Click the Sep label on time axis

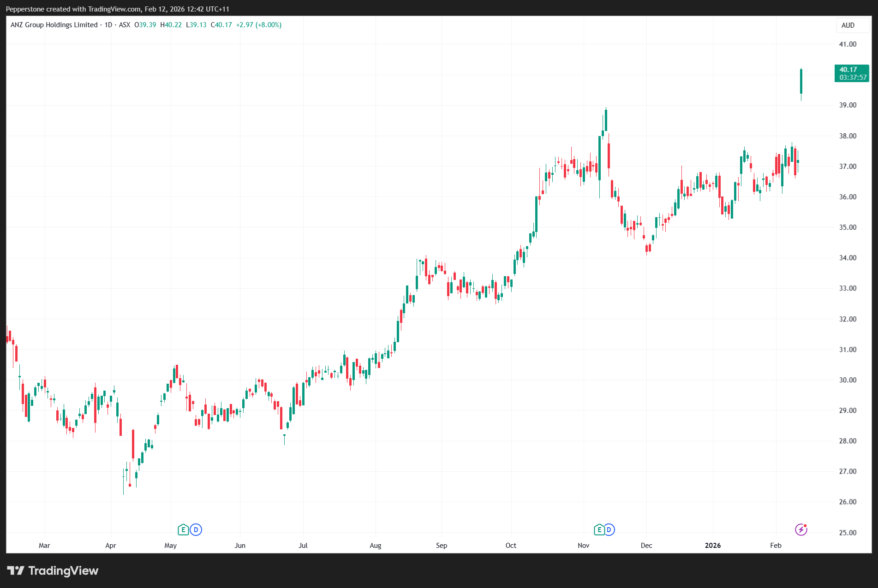point(442,545)
